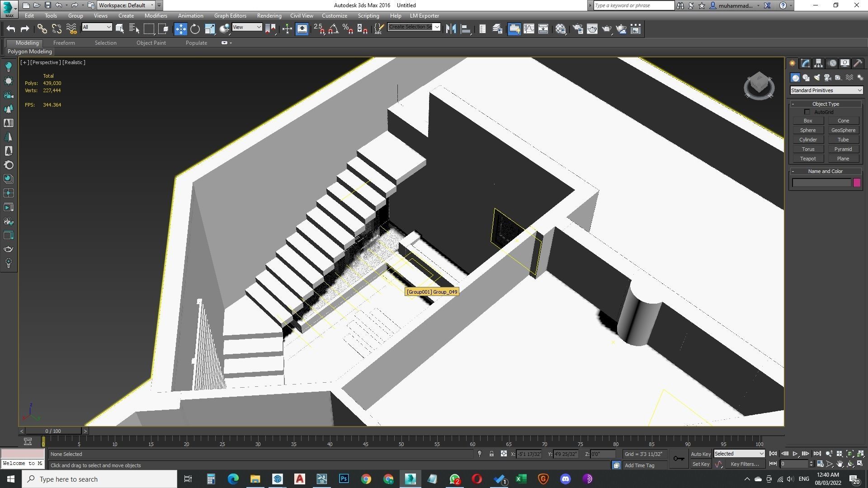
Task: Click the Teapot primitive button
Action: 807,159
